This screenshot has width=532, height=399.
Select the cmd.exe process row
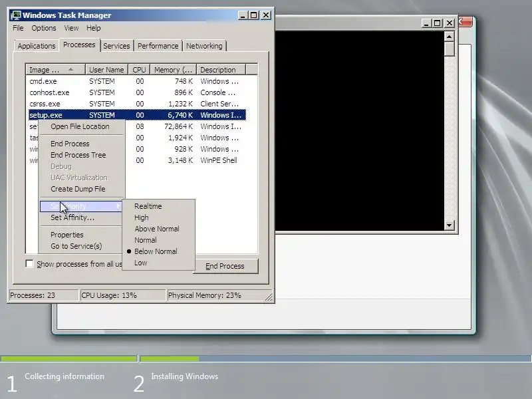pos(136,81)
